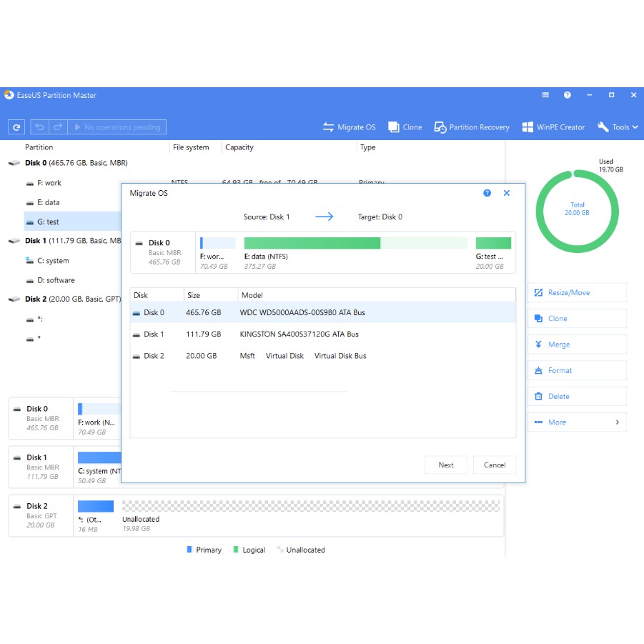
Task: Open the Migrate OS tool
Action: [349, 127]
